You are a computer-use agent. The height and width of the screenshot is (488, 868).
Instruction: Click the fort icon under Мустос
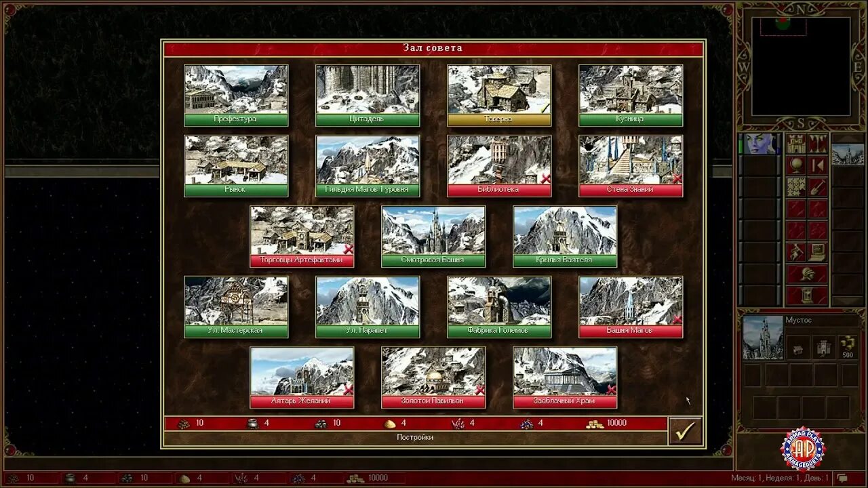[x=823, y=348]
